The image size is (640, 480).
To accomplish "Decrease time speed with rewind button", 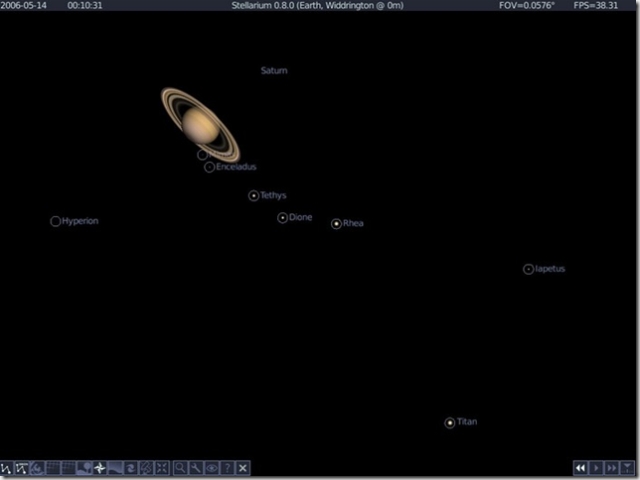I will tap(580, 468).
